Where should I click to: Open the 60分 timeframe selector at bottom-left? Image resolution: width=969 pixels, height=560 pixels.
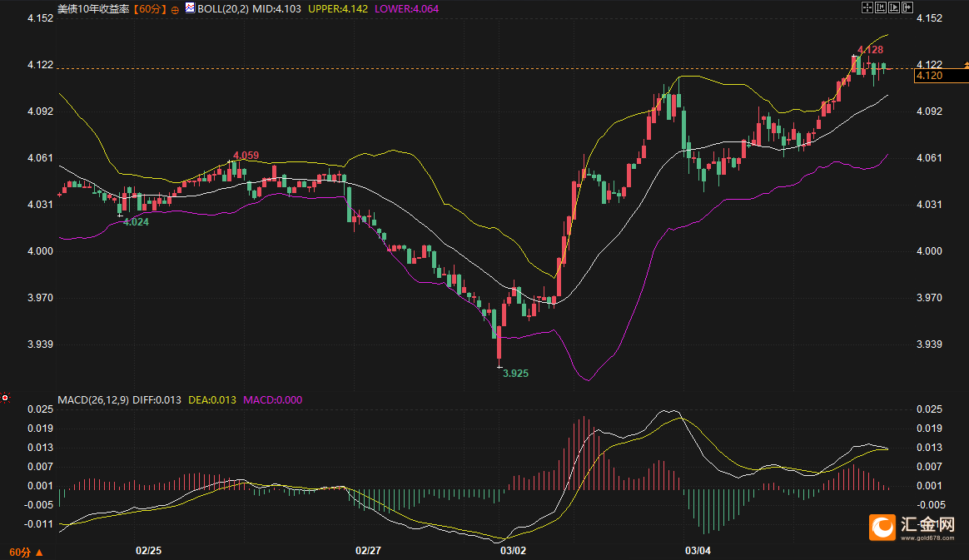24,552
